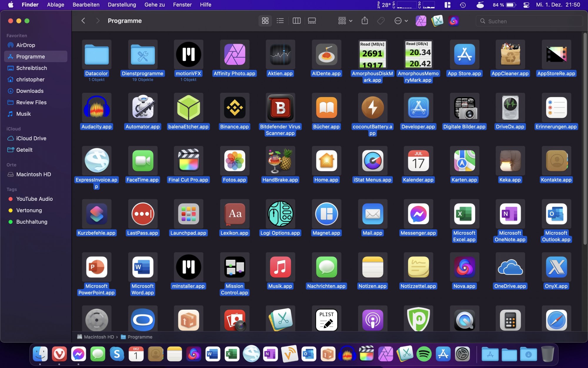Select the HandBrake.app icon
This screenshot has height=368, width=588.
click(x=280, y=161)
